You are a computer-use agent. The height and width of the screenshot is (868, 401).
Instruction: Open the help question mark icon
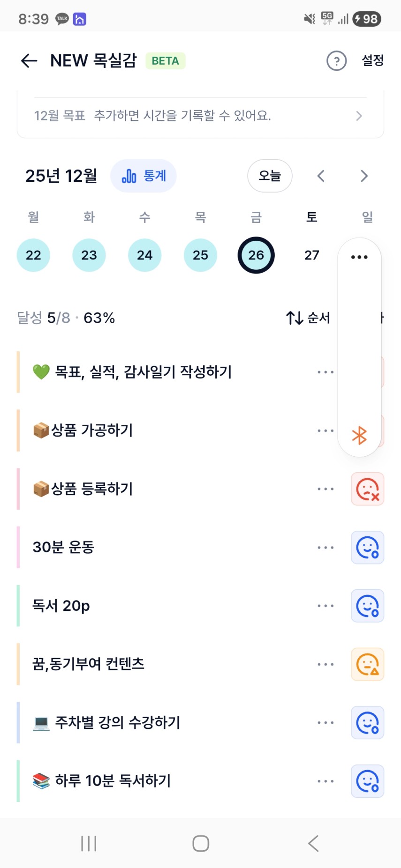336,61
